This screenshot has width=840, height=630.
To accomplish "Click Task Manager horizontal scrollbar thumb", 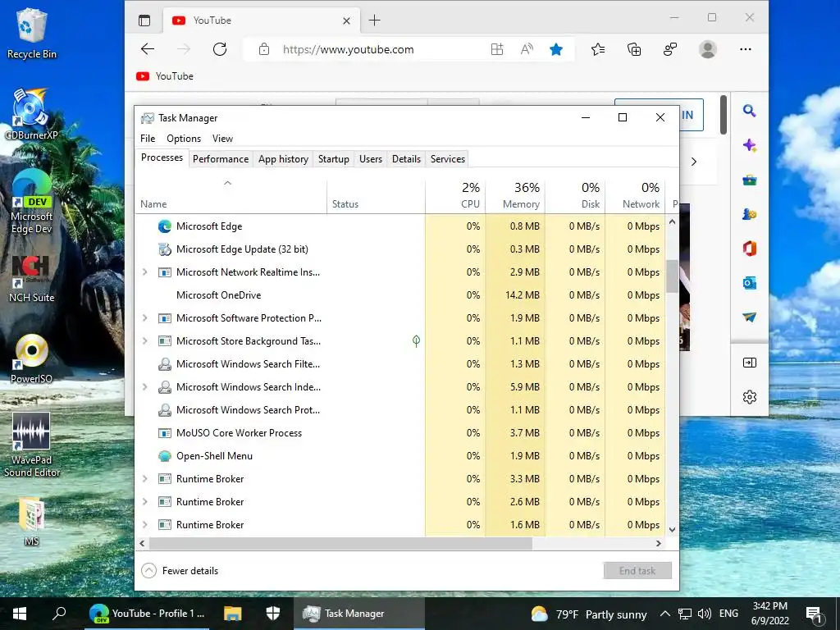I will point(340,543).
